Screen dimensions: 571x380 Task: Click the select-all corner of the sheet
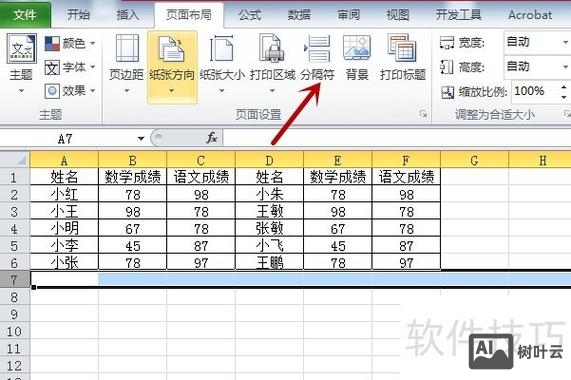(x=15, y=160)
